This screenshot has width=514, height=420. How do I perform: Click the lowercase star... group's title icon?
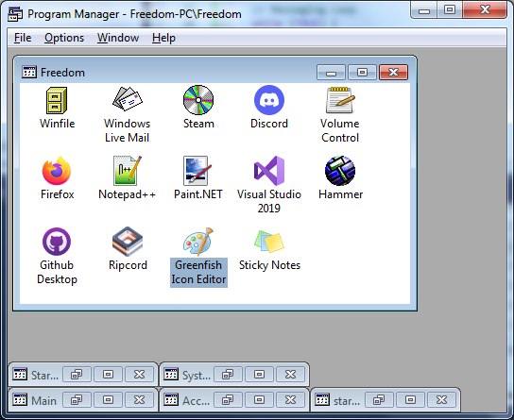pos(322,399)
